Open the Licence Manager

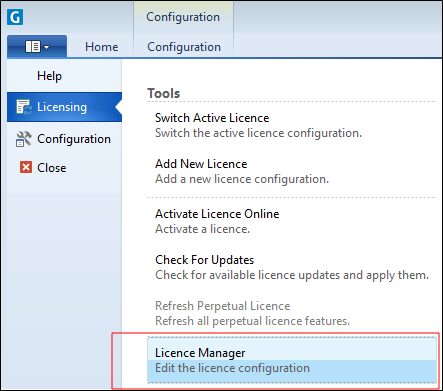coord(292,360)
